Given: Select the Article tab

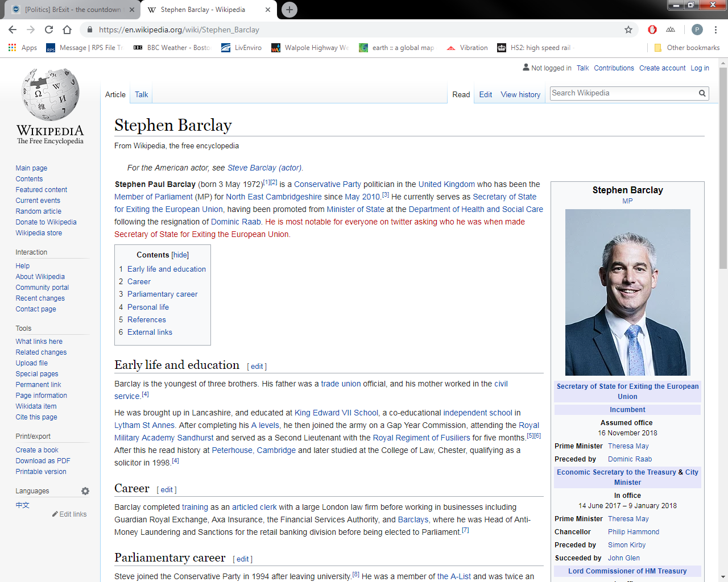Looking at the screenshot, I should pos(115,95).
